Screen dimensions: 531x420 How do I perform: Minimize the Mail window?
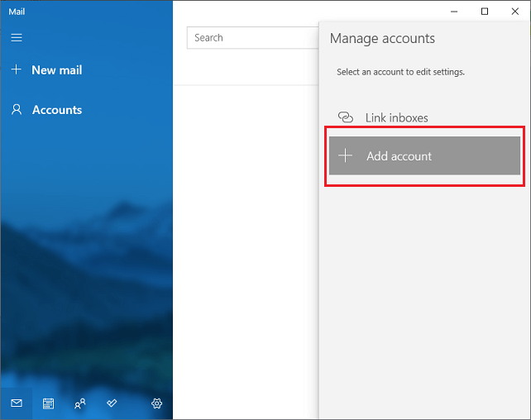point(454,12)
